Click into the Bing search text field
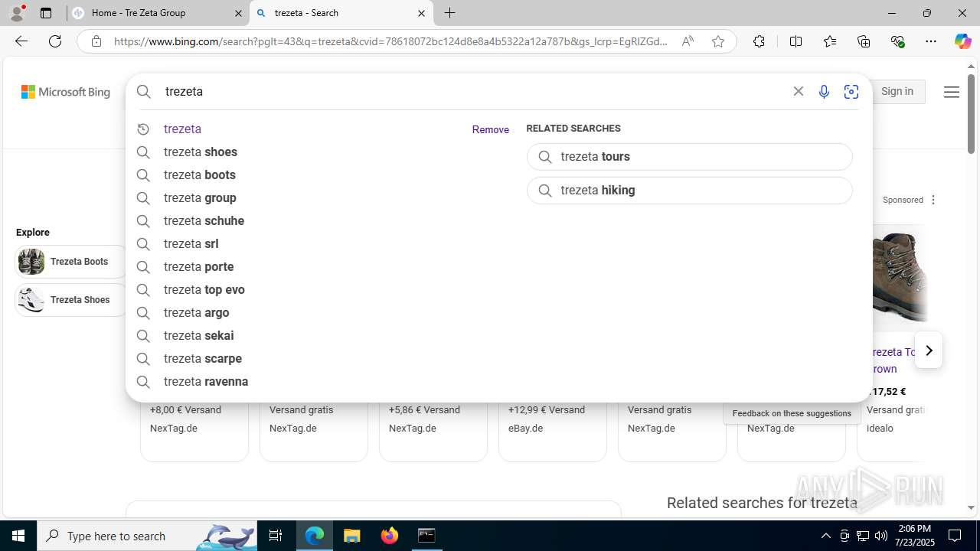Image resolution: width=980 pixels, height=551 pixels. coord(473,92)
